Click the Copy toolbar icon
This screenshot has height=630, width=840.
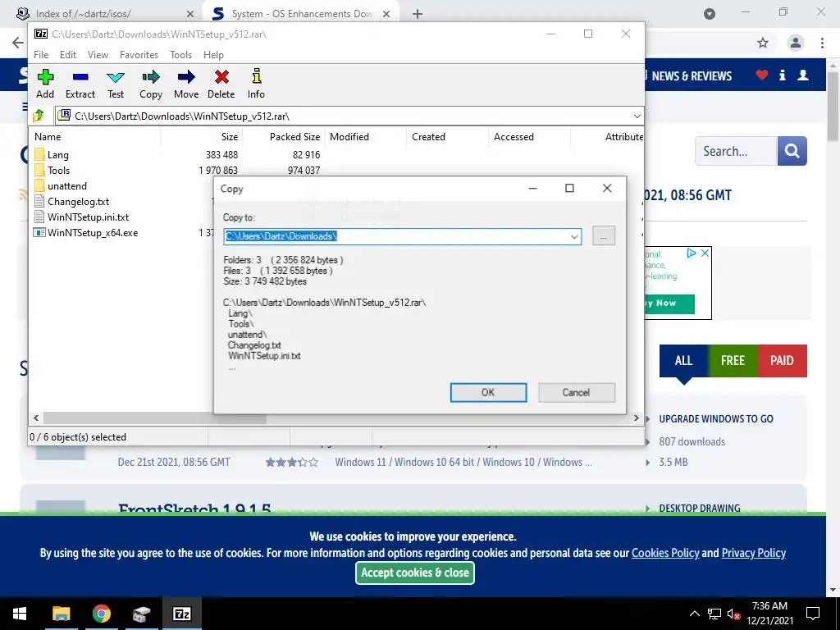pos(151,77)
